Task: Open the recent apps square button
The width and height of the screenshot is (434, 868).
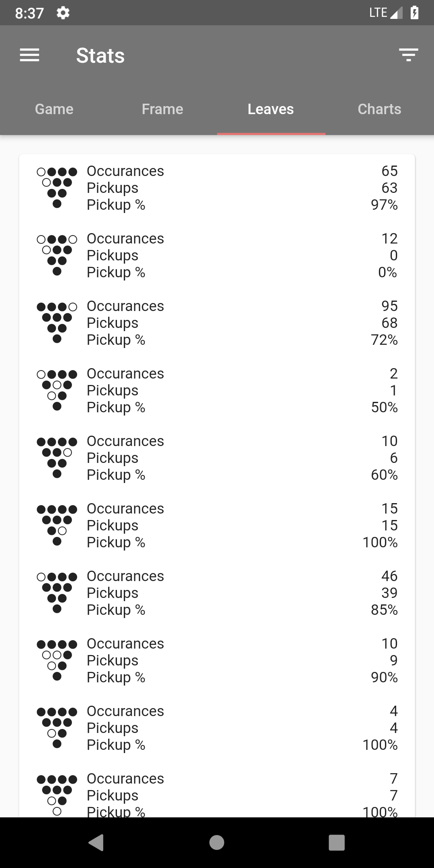Action: tap(337, 842)
